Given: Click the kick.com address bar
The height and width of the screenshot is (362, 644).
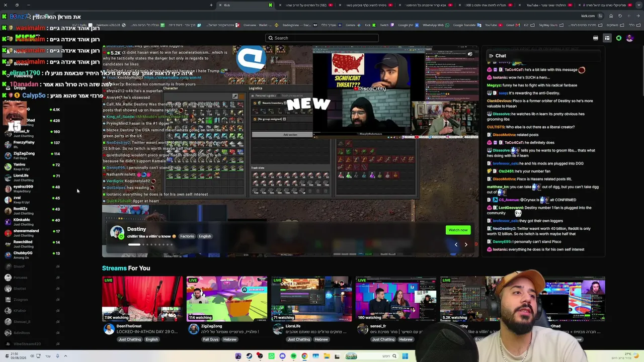Looking at the screenshot, I should [588, 16].
